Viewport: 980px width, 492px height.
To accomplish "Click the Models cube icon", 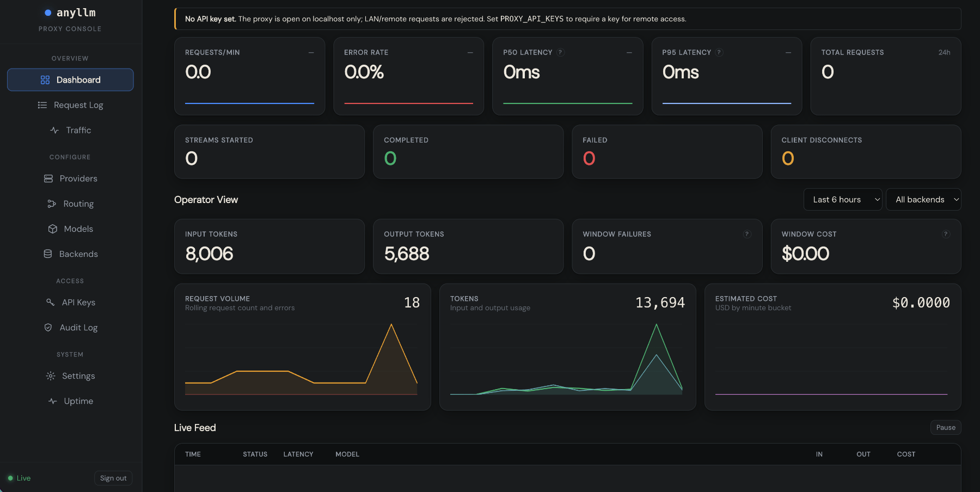I will [x=53, y=229].
